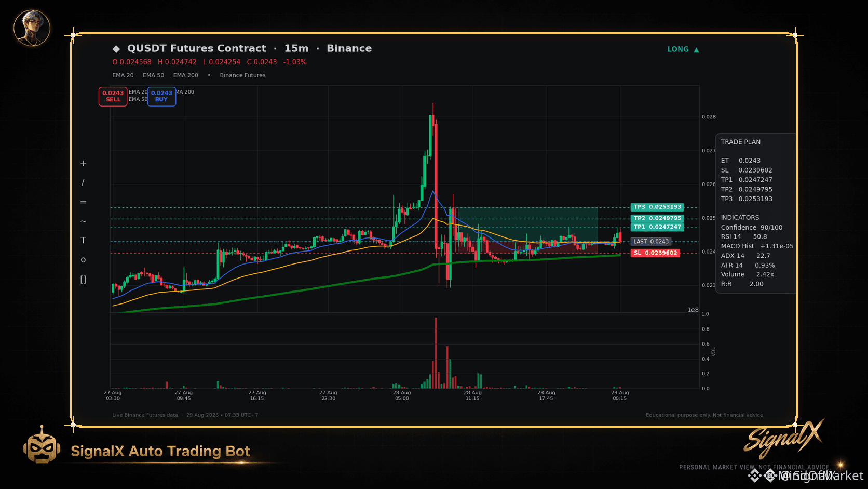Select the bracket rectangle tool
The height and width of the screenshot is (489, 868).
tap(83, 279)
